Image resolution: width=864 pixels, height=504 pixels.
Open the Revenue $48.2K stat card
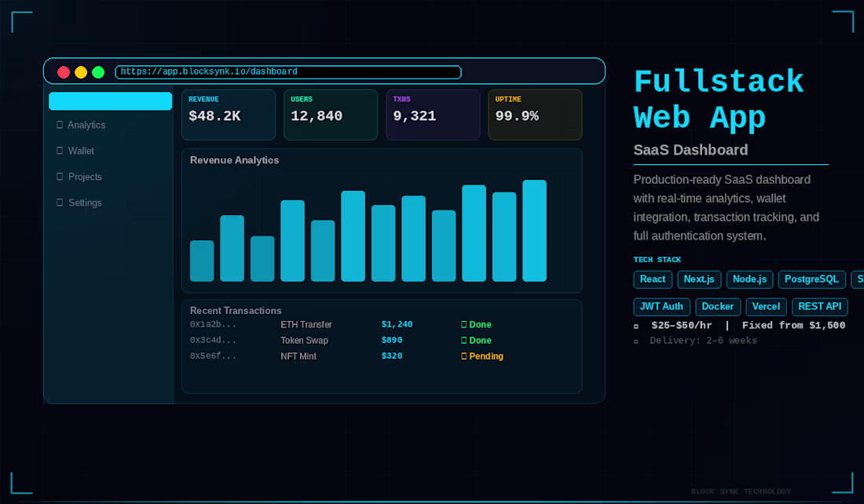click(x=229, y=115)
